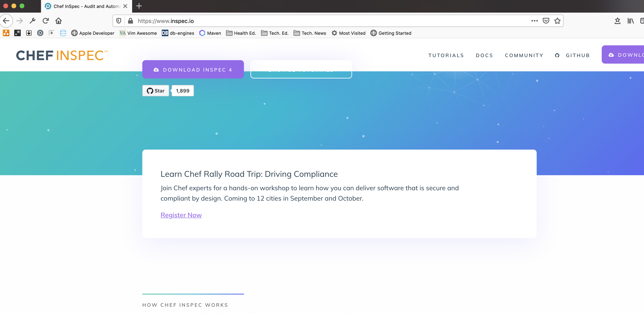
Task: Toggle content blocking with the shield icon
Action: [119, 21]
